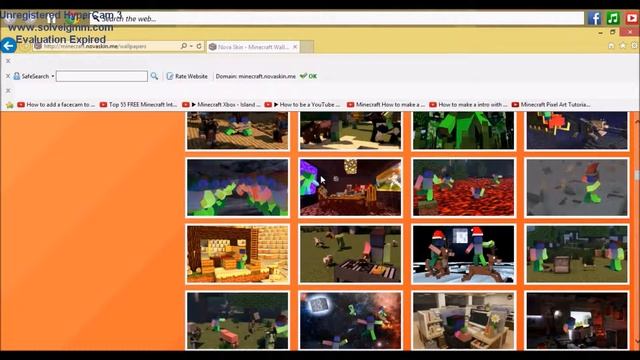
Task: Open Facebook icon in top toolbar
Action: pos(594,18)
